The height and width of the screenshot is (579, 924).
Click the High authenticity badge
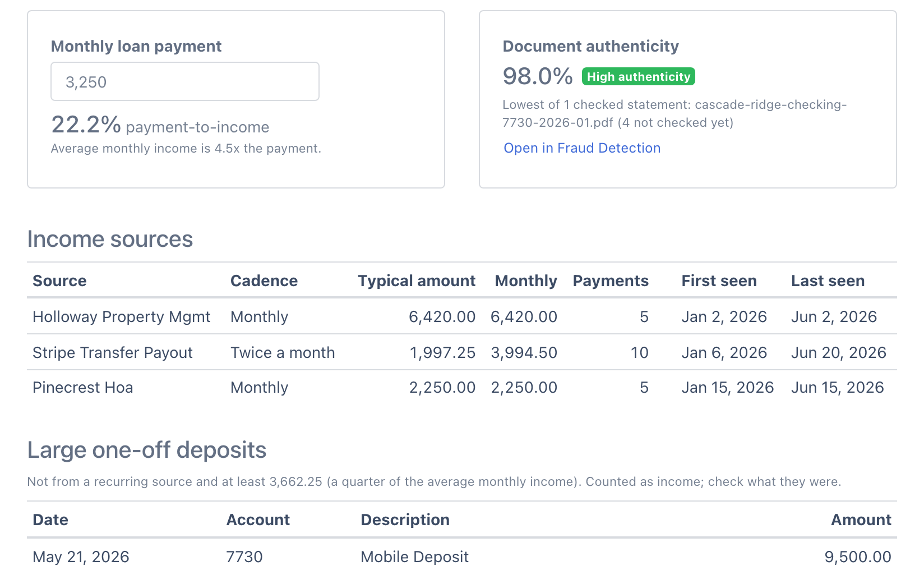tap(639, 76)
